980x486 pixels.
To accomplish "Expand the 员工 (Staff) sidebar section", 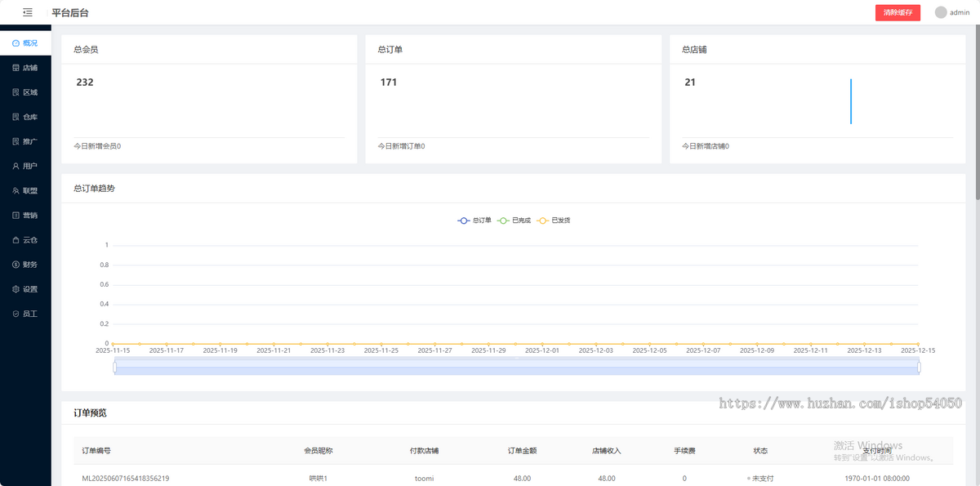I will tap(25, 313).
